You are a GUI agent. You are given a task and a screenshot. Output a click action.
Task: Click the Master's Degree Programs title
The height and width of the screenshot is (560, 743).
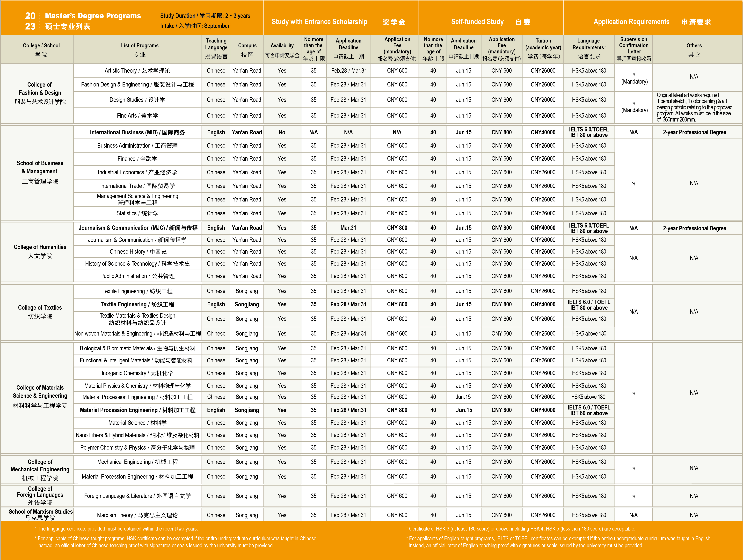tap(93, 16)
